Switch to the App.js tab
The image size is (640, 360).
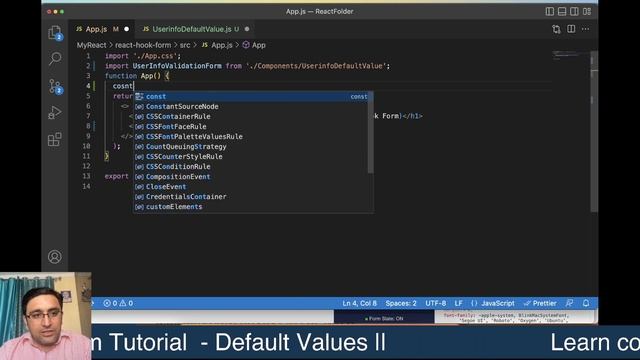pos(102,29)
